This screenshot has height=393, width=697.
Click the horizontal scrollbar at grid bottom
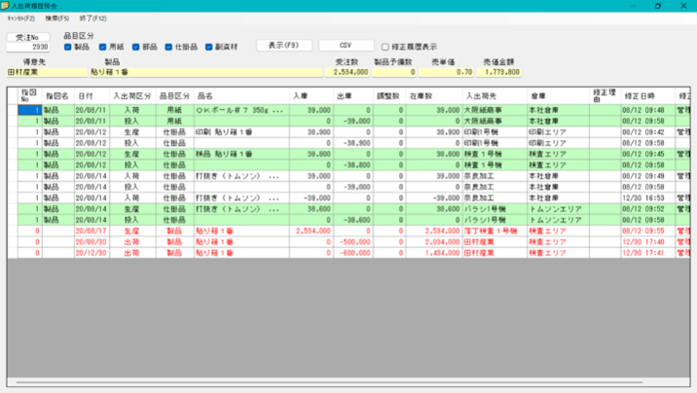(329, 382)
